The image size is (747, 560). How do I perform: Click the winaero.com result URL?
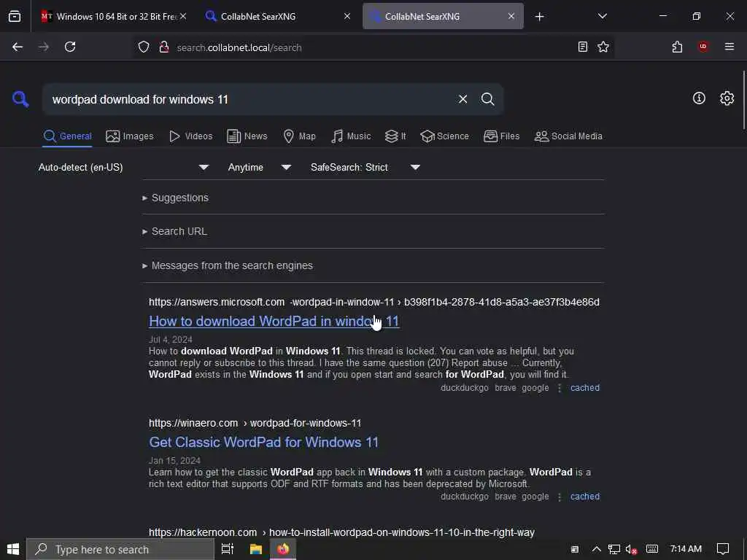click(255, 423)
